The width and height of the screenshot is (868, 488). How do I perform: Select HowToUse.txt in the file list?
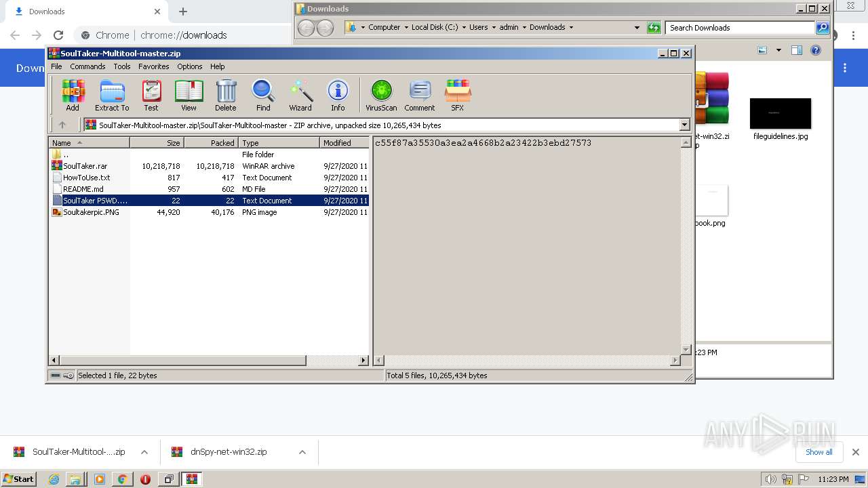209,178
